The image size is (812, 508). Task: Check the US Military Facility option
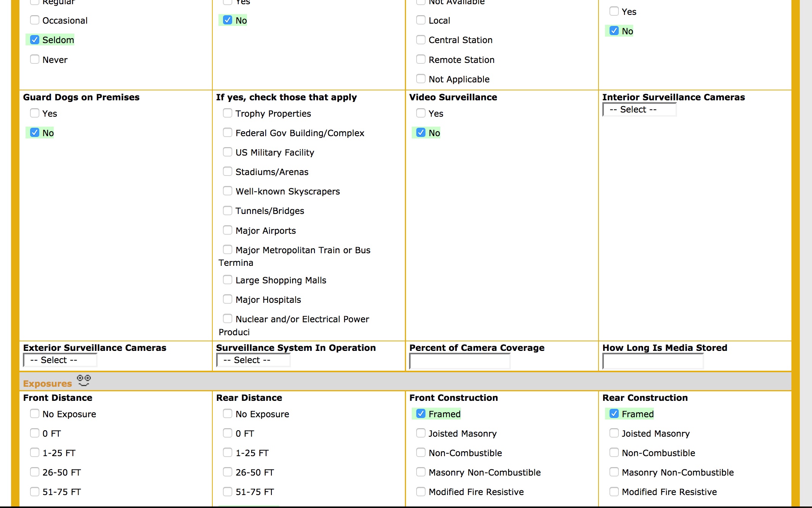point(228,152)
